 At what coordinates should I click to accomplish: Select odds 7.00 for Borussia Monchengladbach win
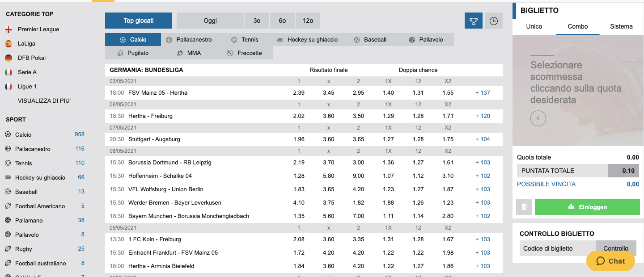[358, 216]
